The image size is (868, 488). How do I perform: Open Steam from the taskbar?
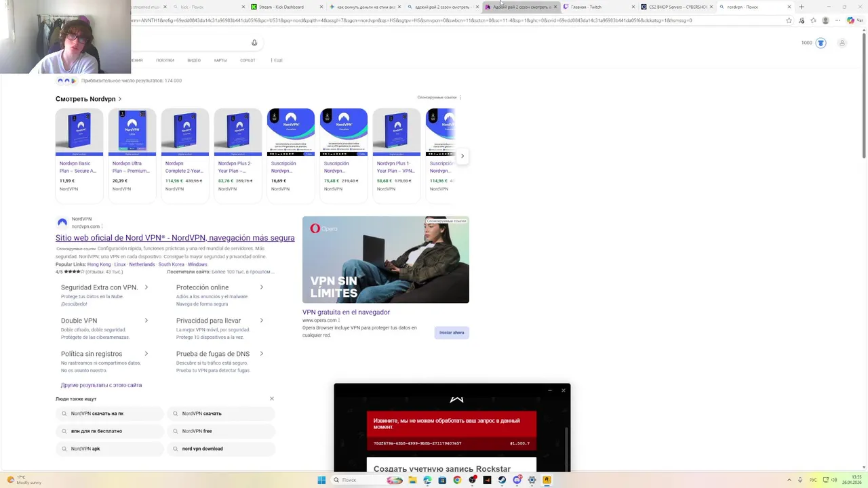[502, 480]
